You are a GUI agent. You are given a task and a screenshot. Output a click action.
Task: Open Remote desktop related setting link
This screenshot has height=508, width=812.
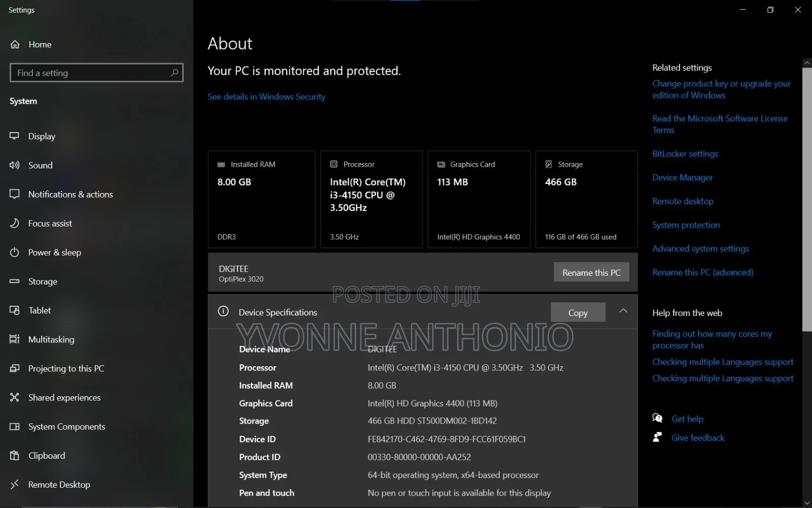(x=683, y=201)
